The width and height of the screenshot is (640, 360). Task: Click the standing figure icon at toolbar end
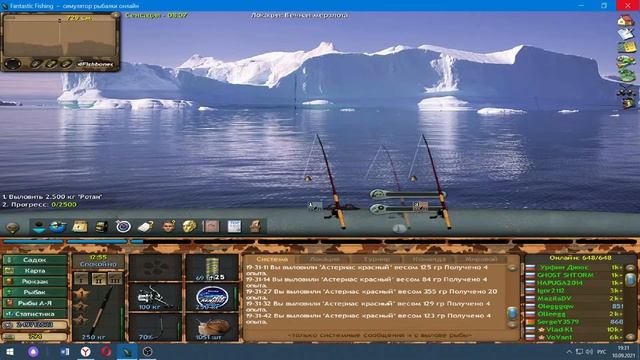pyautogui.click(x=256, y=226)
